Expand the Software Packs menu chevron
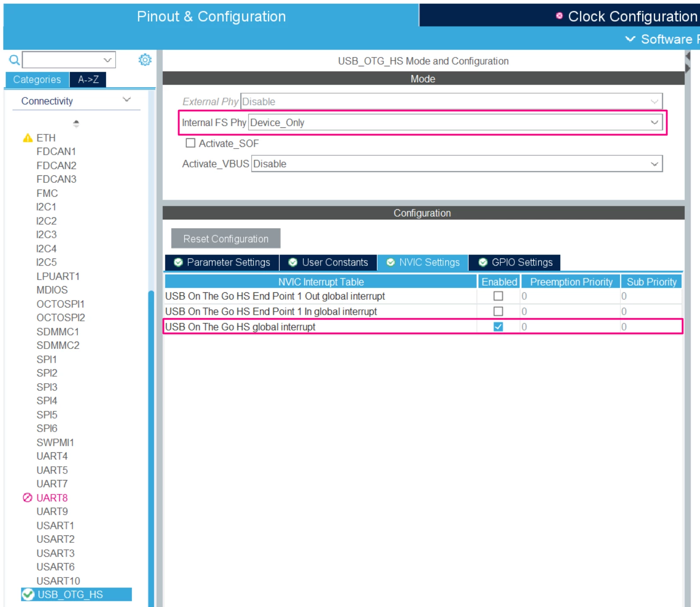Screen dimensions: 700x607 (x=630, y=39)
